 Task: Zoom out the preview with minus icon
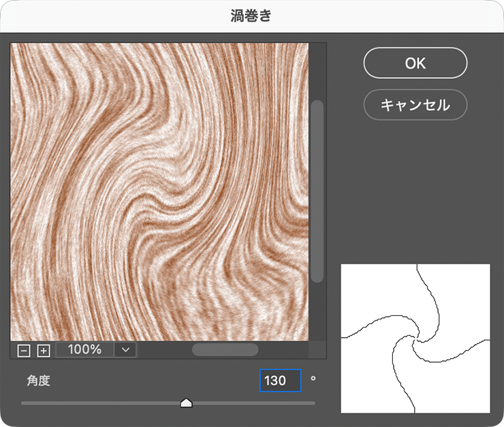(x=24, y=351)
